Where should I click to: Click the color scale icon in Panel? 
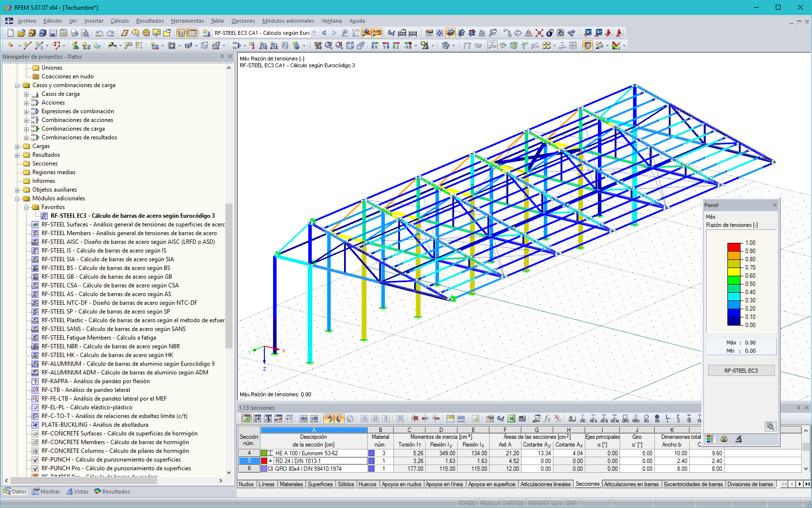710,439
